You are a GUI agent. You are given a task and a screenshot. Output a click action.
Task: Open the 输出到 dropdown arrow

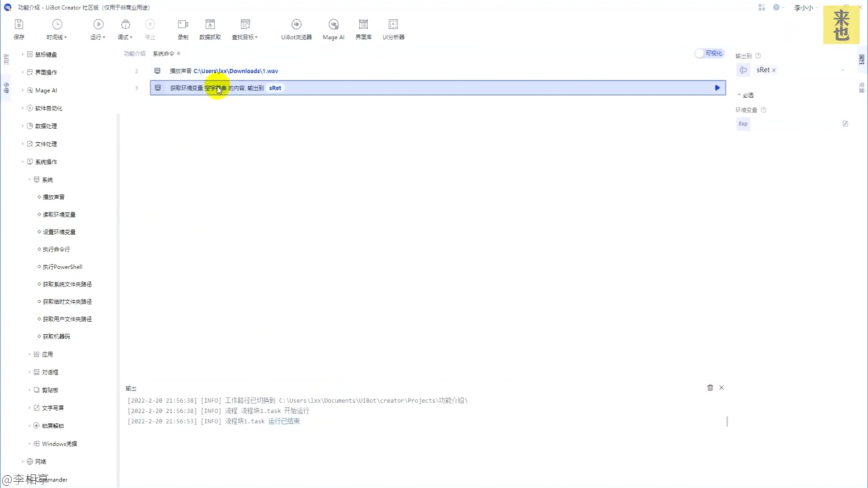(x=843, y=70)
